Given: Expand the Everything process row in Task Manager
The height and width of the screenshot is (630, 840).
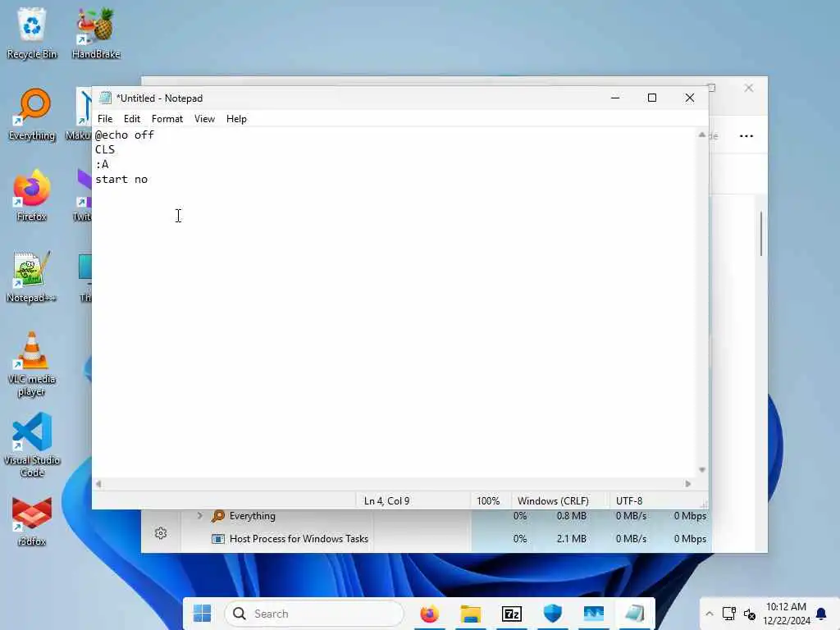Looking at the screenshot, I should click(200, 515).
